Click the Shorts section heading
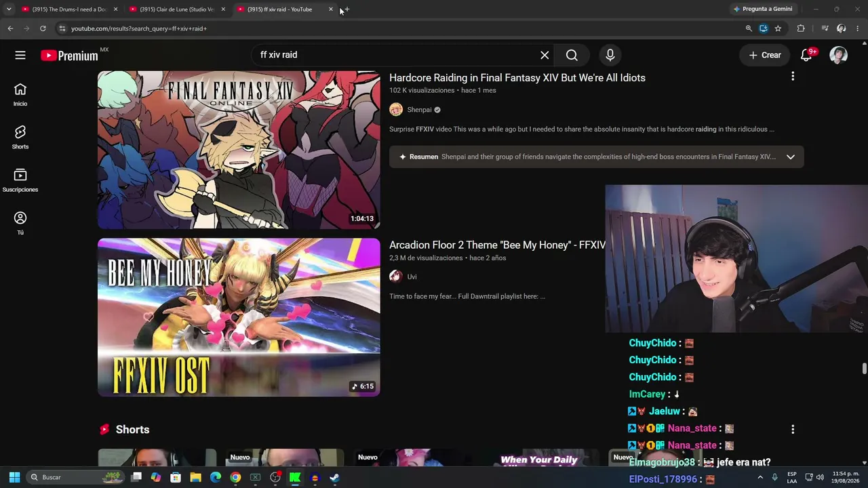Viewport: 868px width, 488px height. (x=132, y=430)
